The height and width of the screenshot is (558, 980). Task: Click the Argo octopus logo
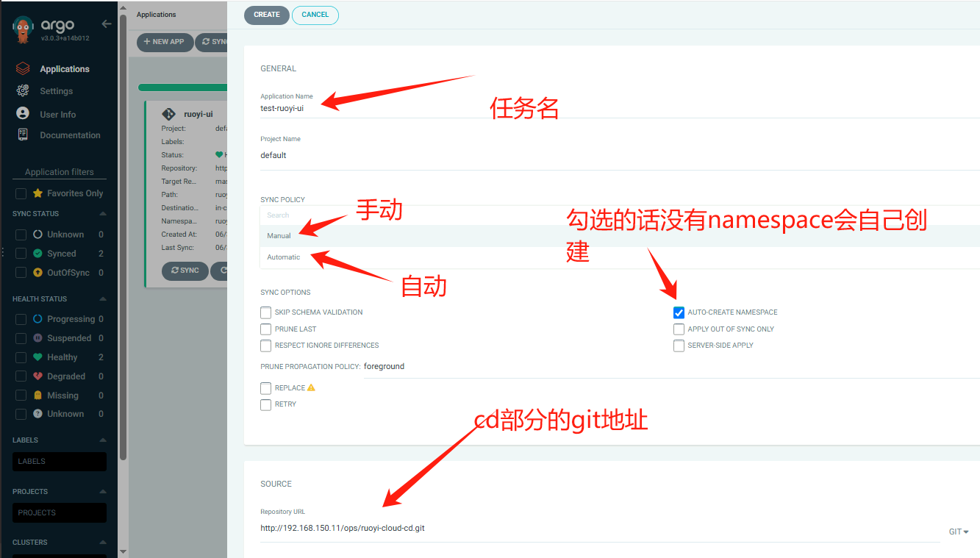[x=24, y=29]
